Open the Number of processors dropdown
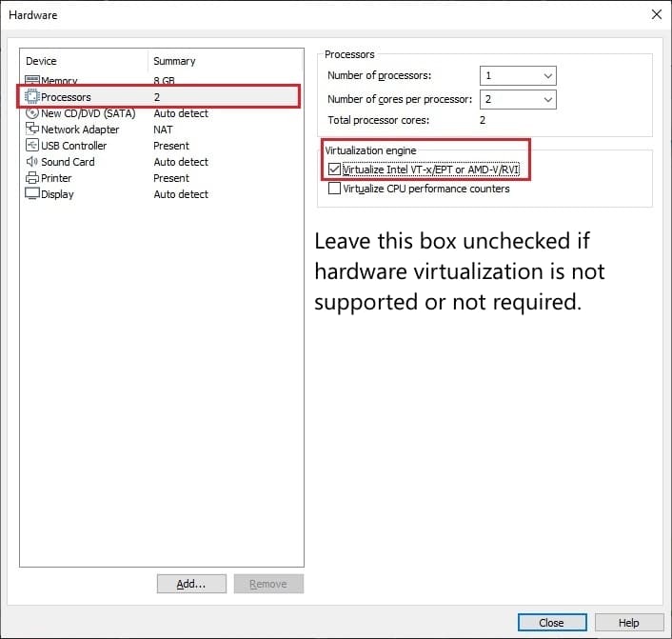The image size is (672, 639). 518,75
